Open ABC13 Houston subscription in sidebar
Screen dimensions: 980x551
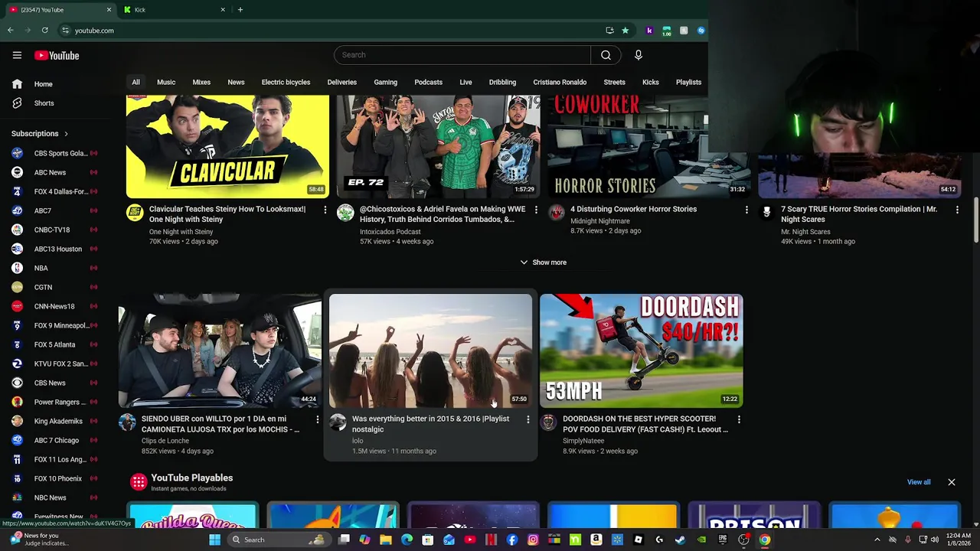click(x=54, y=249)
